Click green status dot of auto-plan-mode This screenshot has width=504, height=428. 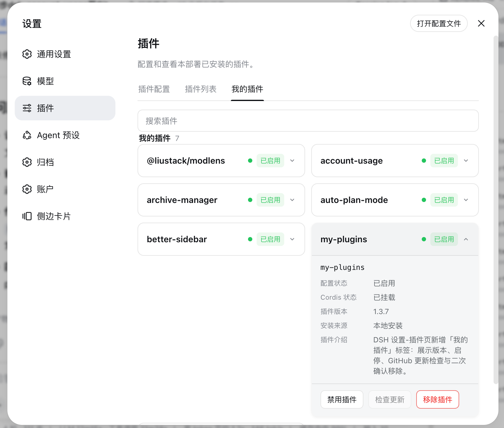pos(424,200)
